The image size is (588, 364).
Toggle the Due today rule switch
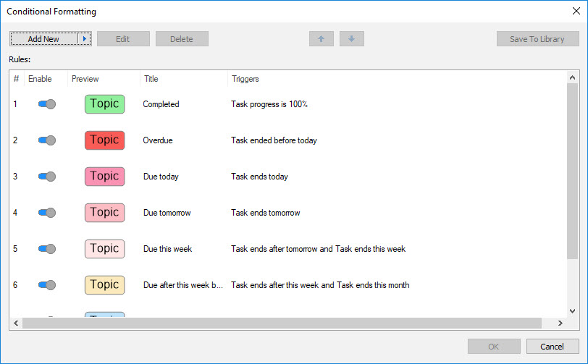point(46,177)
